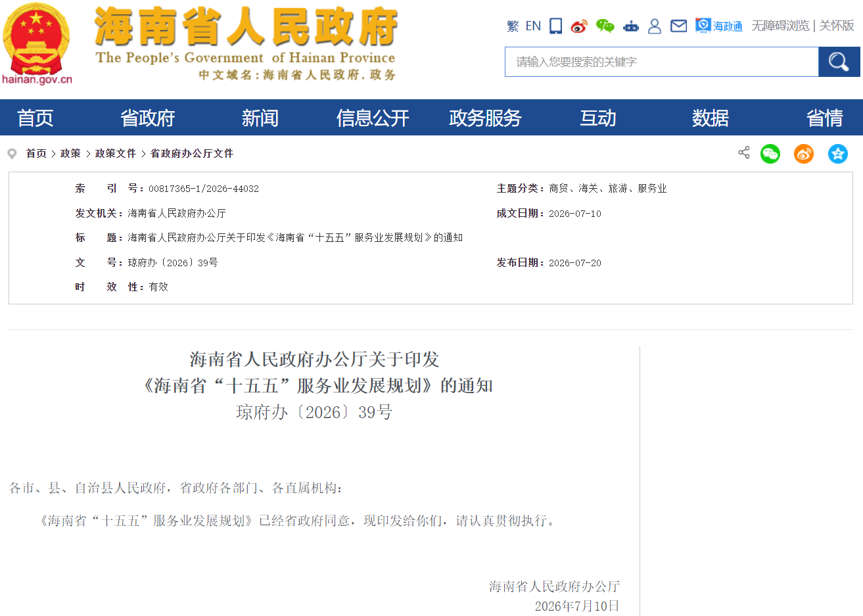The height and width of the screenshot is (616, 863).
Task: Open the user account icon
Action: click(655, 26)
